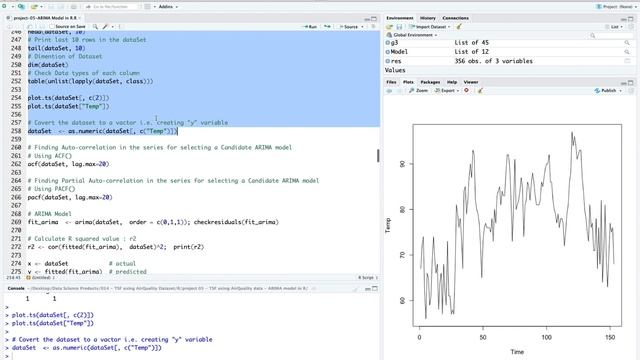Click line 266 pacf(dataSet, lag.max=20) code
The width and height of the screenshot is (640, 360).
tap(70, 197)
